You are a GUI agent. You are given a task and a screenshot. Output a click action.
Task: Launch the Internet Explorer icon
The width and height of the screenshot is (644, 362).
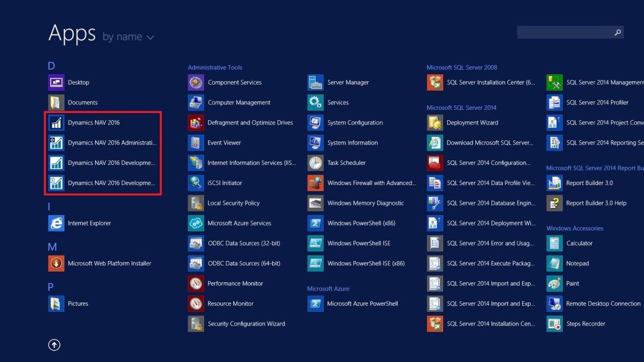tap(56, 223)
